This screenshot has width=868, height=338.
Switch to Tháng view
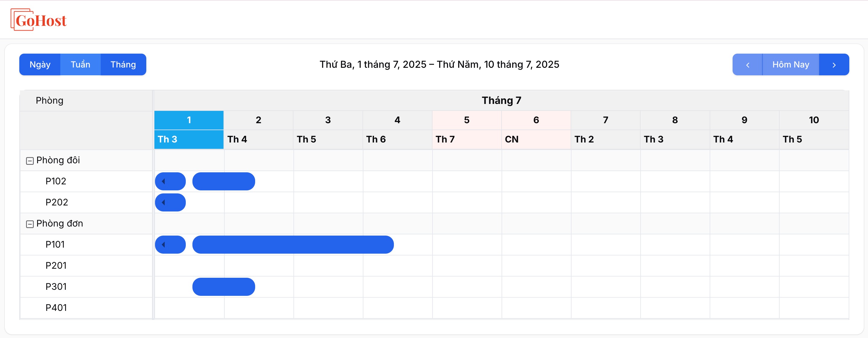(123, 65)
